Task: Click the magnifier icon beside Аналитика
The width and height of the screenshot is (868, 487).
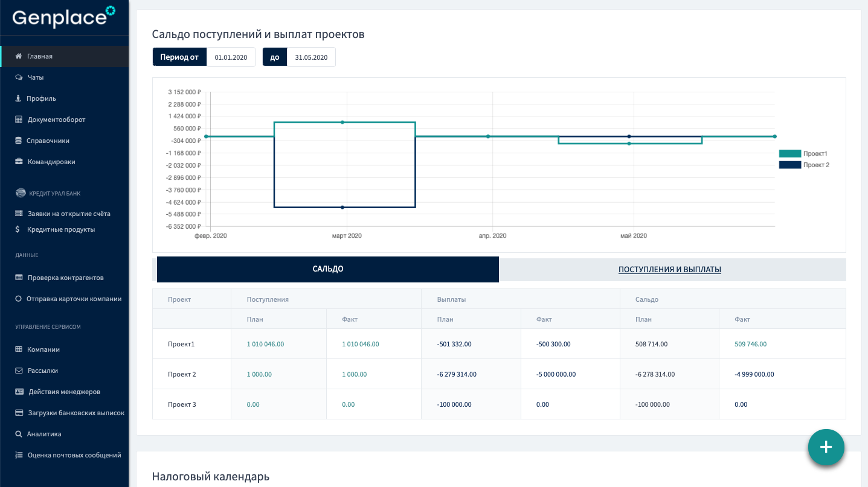Action: (x=19, y=434)
